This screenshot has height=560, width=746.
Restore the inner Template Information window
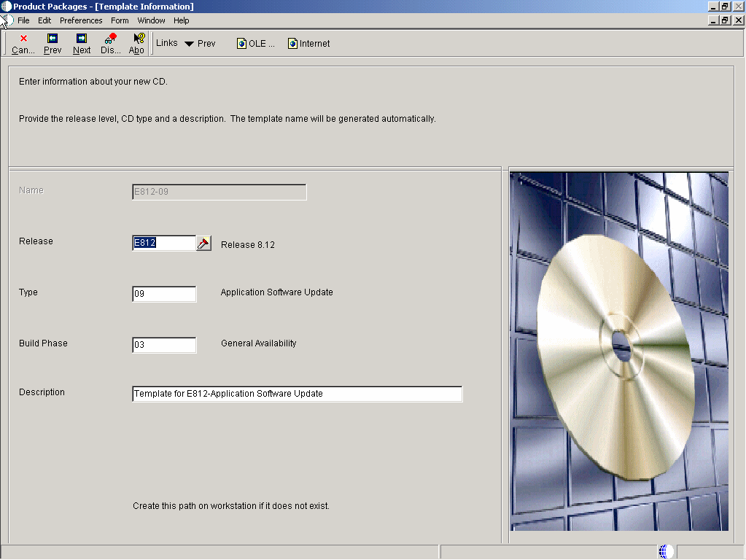coord(725,20)
